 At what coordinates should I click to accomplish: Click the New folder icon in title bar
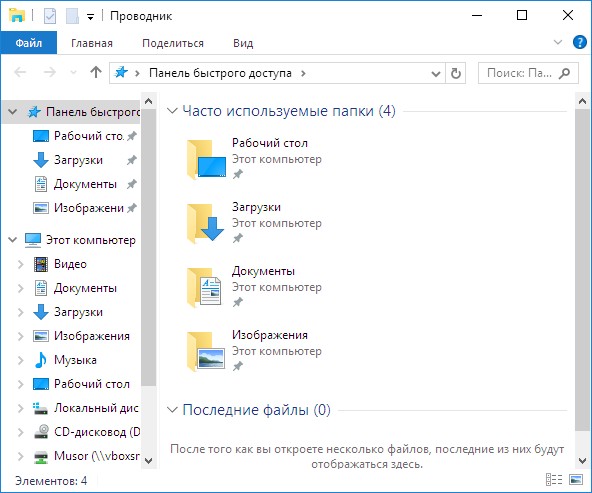[x=72, y=16]
